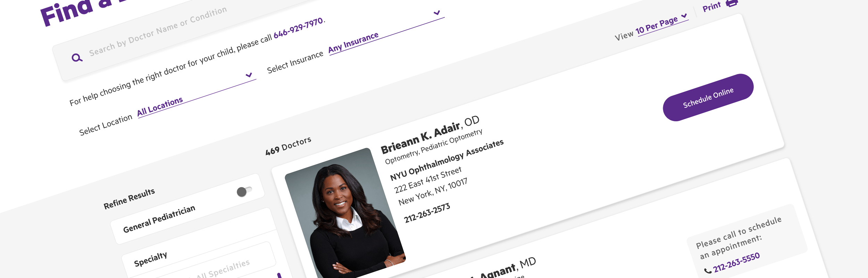Click the phone number 212-263-2573
Viewport: 868px width, 278px height.
[427, 213]
